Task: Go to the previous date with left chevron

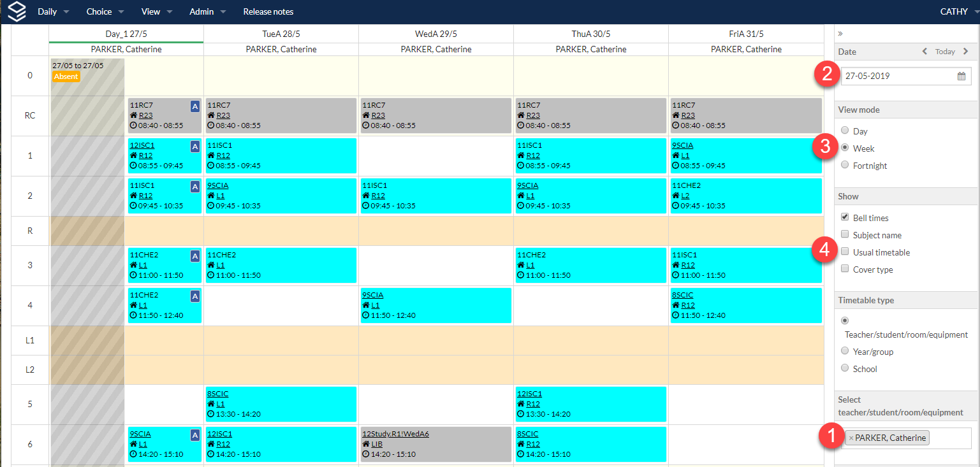Action: [925, 52]
